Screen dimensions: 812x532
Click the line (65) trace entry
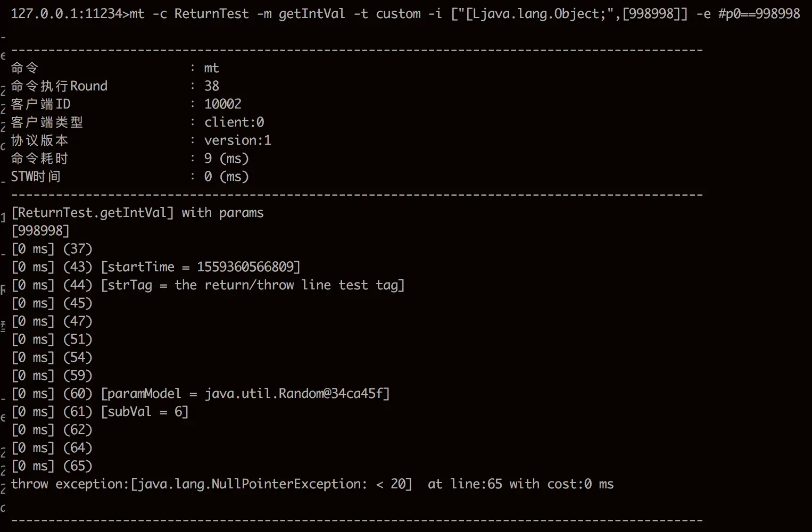click(52, 466)
